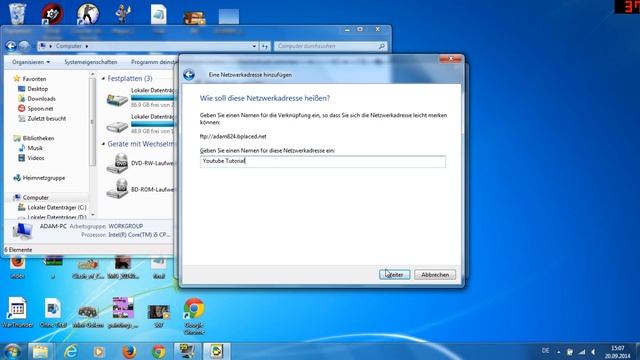The height and width of the screenshot is (360, 640).
Task: Launch Internet Explorer from the taskbar
Action: [x=71, y=351]
